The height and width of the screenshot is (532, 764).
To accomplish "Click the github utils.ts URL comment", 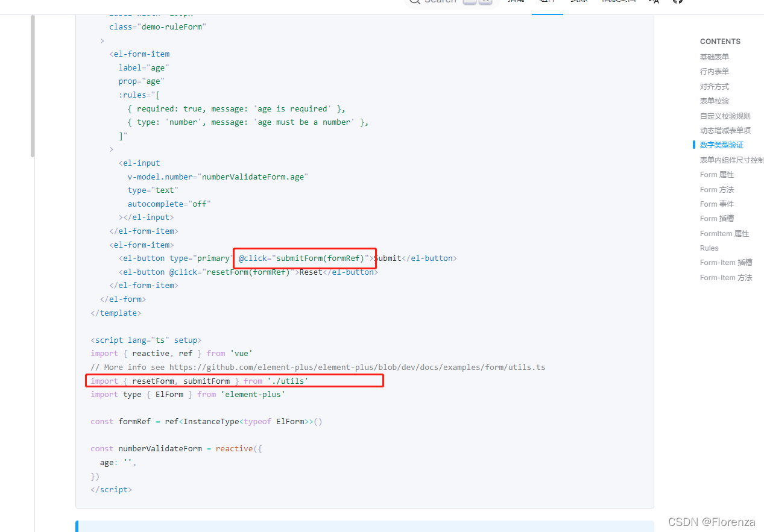I will [318, 367].
